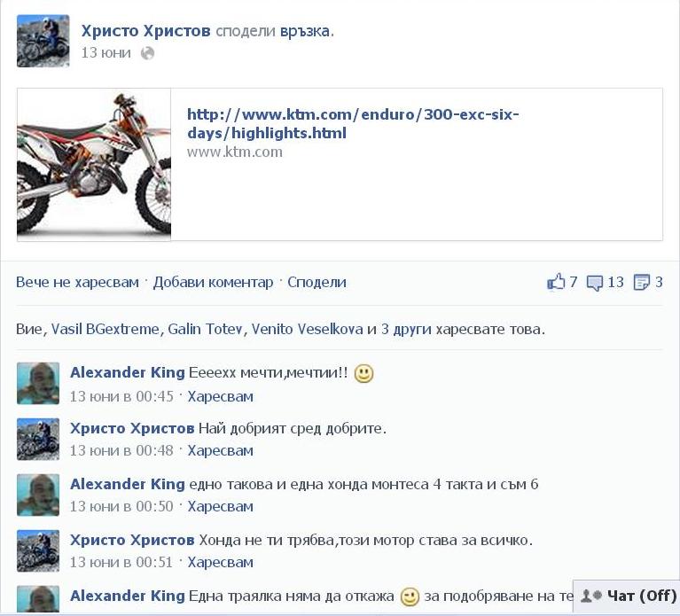Open the comments count bubble icon

click(595, 283)
